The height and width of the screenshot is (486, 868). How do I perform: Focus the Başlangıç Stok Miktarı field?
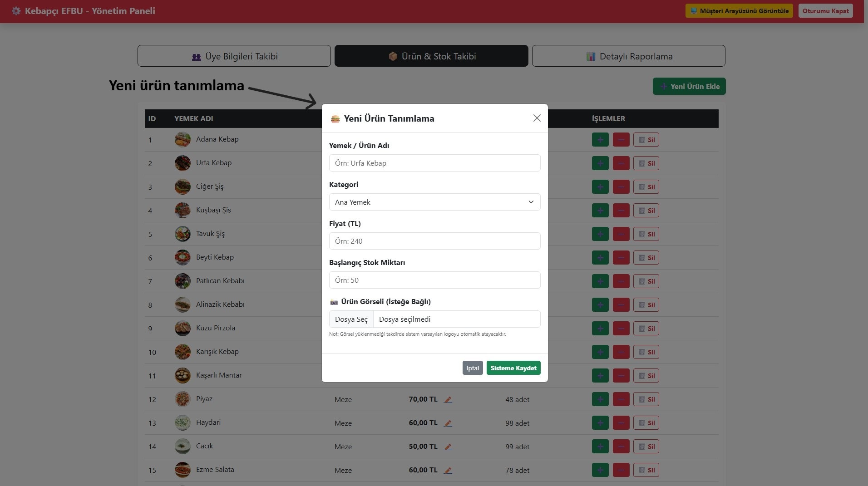pyautogui.click(x=434, y=280)
